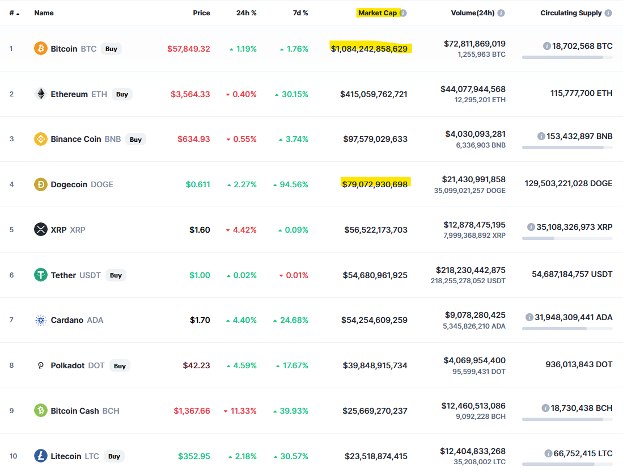Click the Cardano logo icon
The image size is (624, 472).
click(x=41, y=320)
